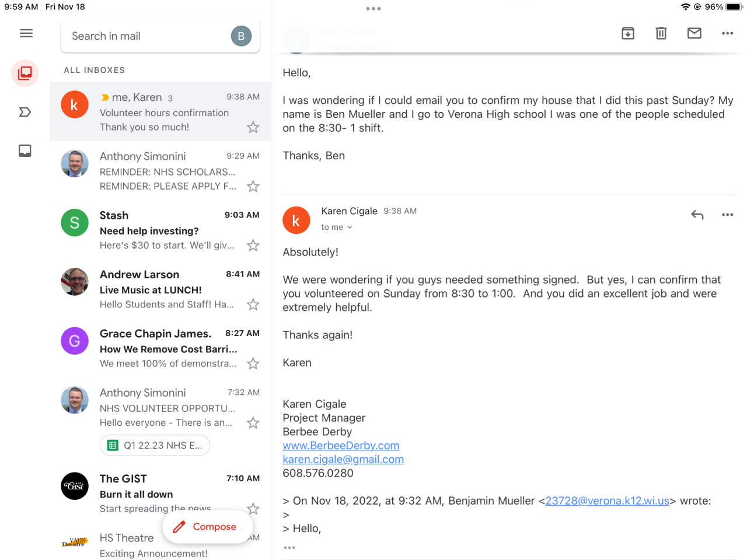Star the How We Remove Cost Barriers email
The image size is (747, 560).
253,364
